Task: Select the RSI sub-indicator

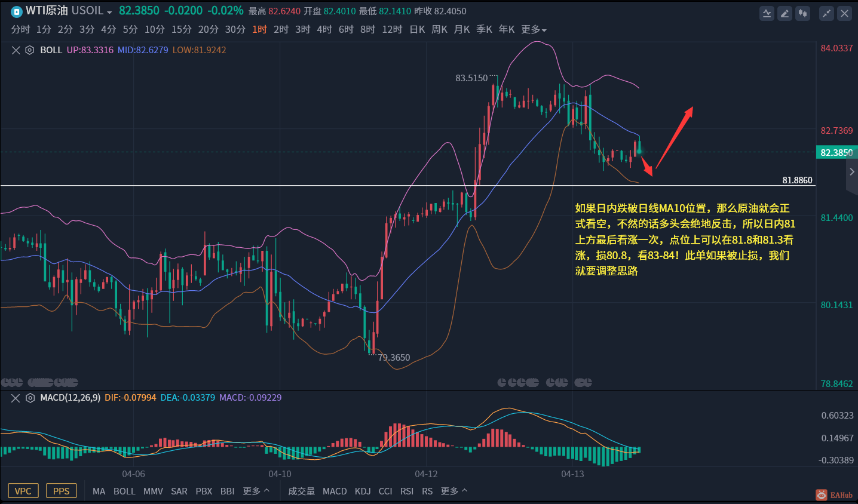Action: click(x=407, y=491)
